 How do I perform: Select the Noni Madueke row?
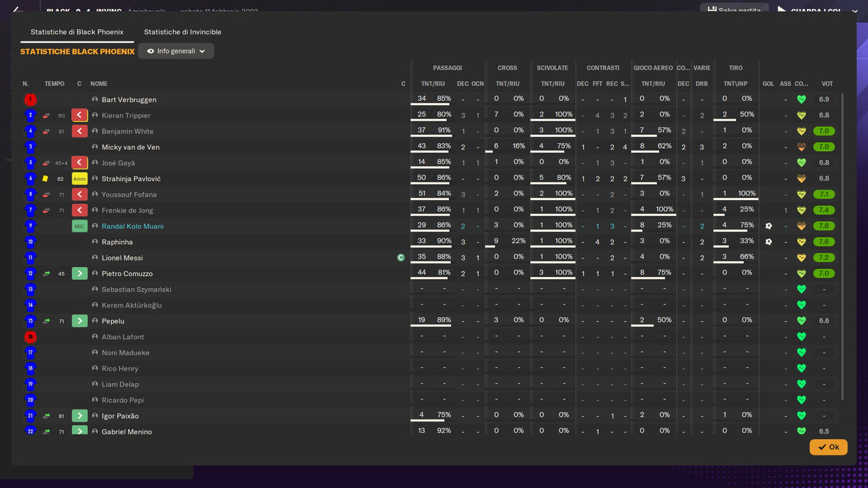tap(431, 352)
